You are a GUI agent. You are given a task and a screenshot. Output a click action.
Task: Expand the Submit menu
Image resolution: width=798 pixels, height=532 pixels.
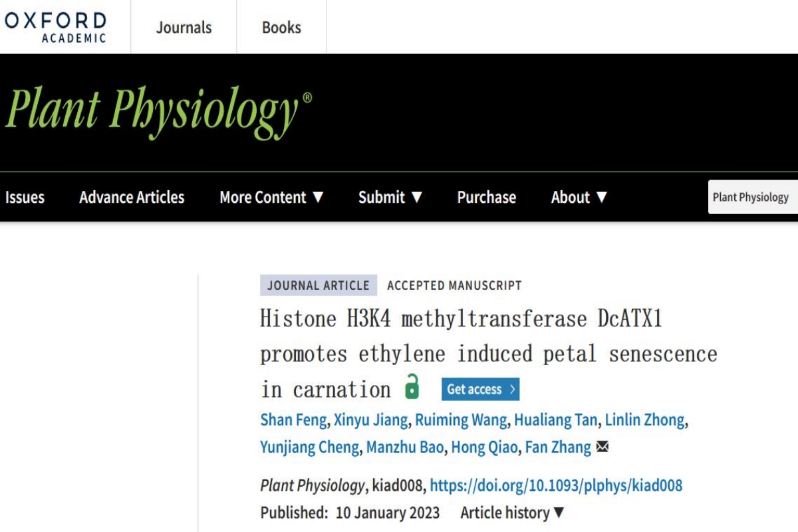[391, 198]
